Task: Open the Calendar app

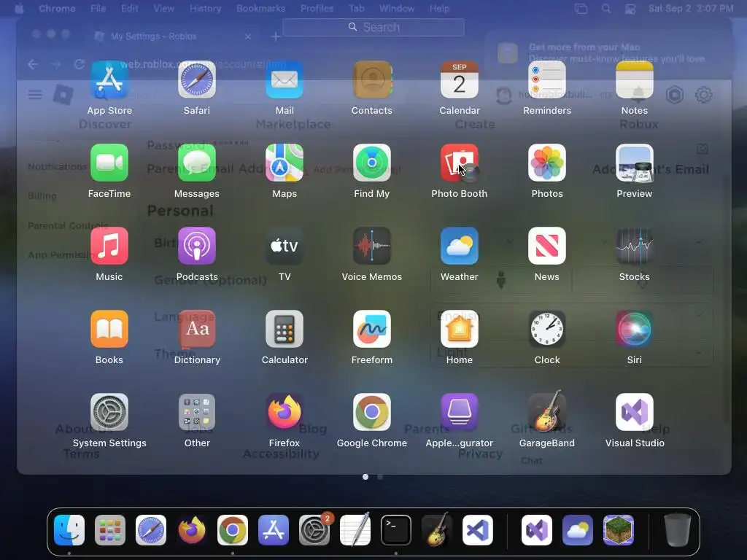Action: coord(460,79)
